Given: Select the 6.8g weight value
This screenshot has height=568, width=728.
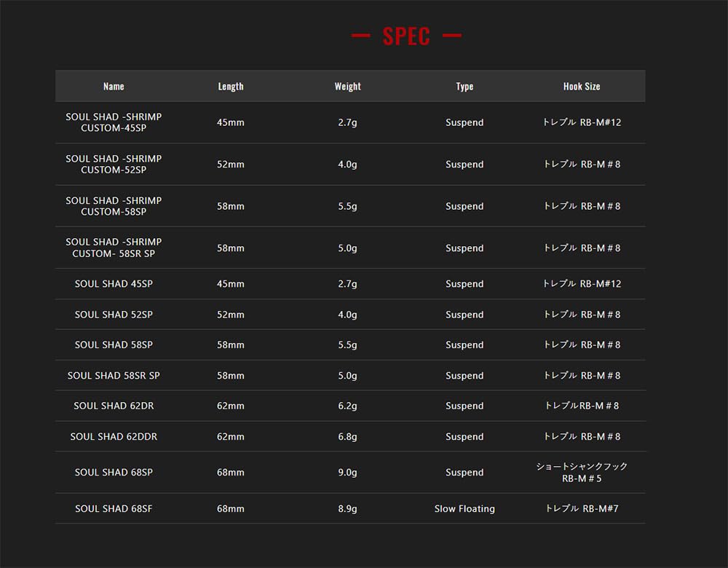Looking at the screenshot, I should (347, 437).
